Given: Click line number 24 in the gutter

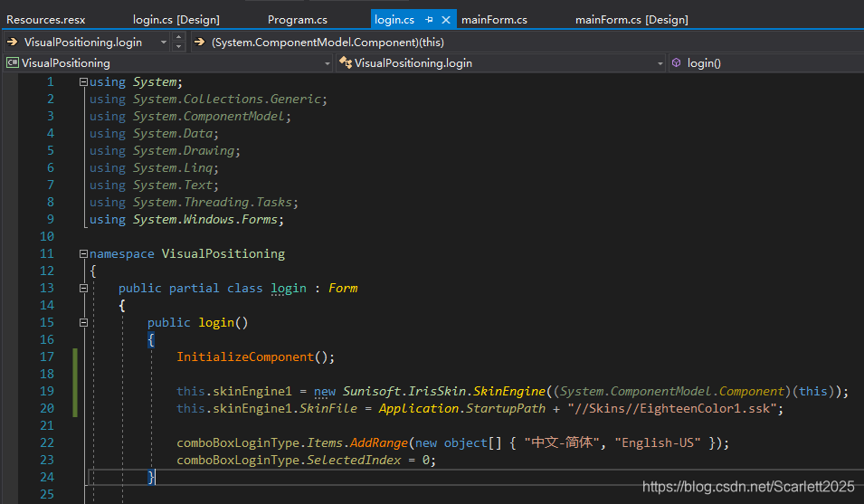Looking at the screenshot, I should (x=47, y=477).
